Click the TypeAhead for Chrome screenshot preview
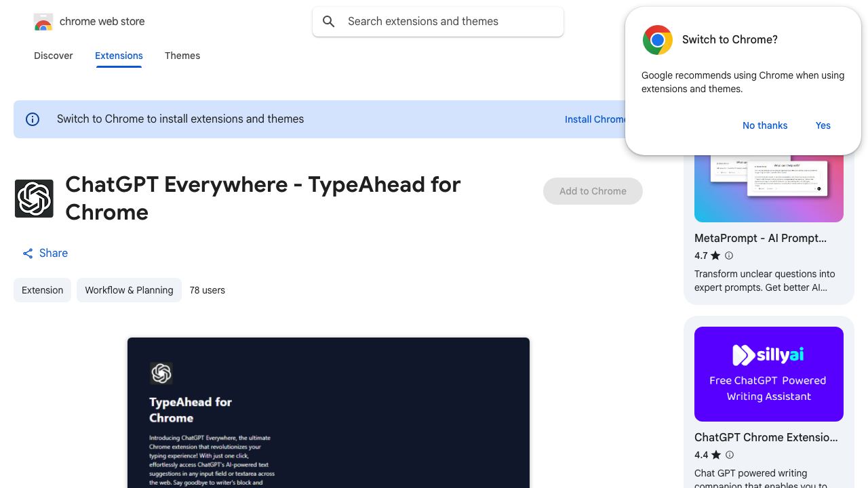 328,413
